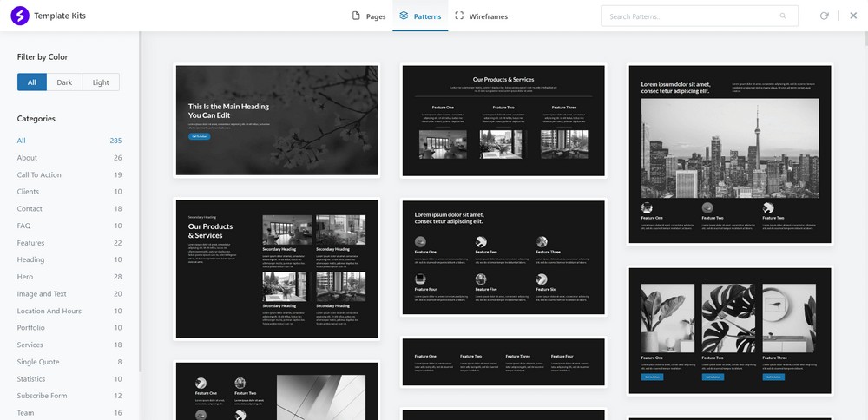Select the About category
Screen dimensions: 868x420
tap(28, 158)
